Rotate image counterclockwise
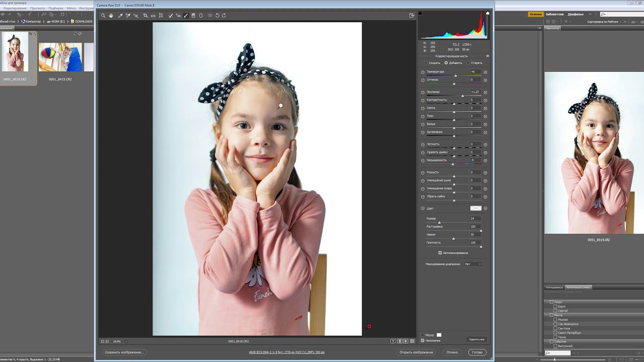 (217, 16)
